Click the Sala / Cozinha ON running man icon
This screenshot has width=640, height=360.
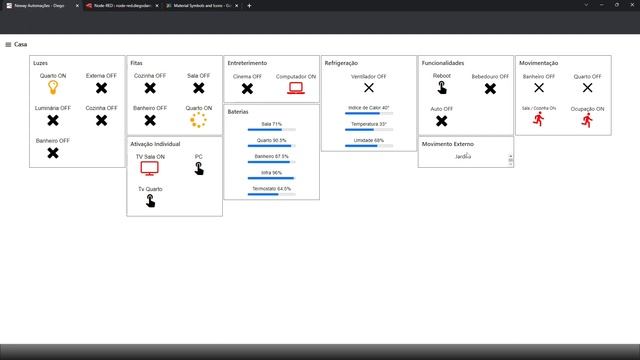tap(539, 119)
